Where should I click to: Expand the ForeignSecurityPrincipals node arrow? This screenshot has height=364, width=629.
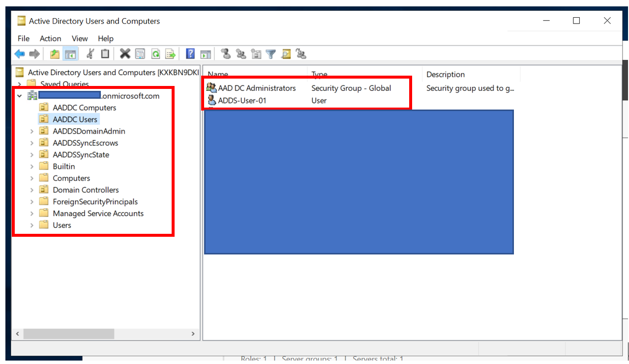coord(32,202)
